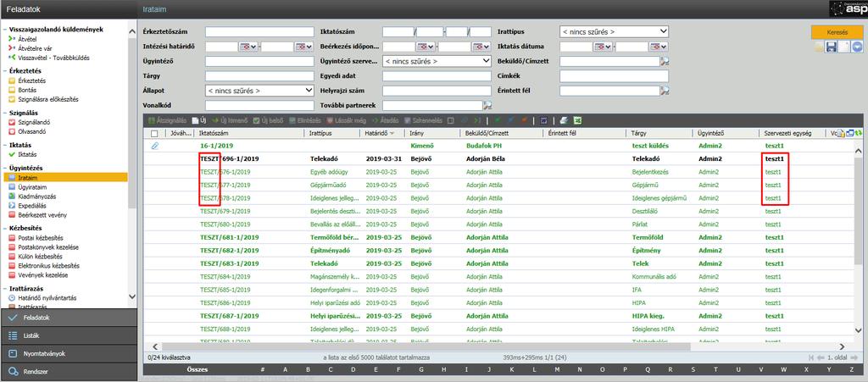Click the blue window icon in list header

pyautogui.click(x=850, y=133)
